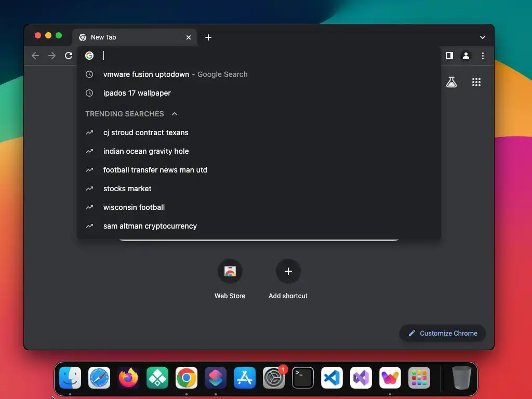Reload the current page
Image resolution: width=532 pixels, height=399 pixels.
pyautogui.click(x=69, y=56)
